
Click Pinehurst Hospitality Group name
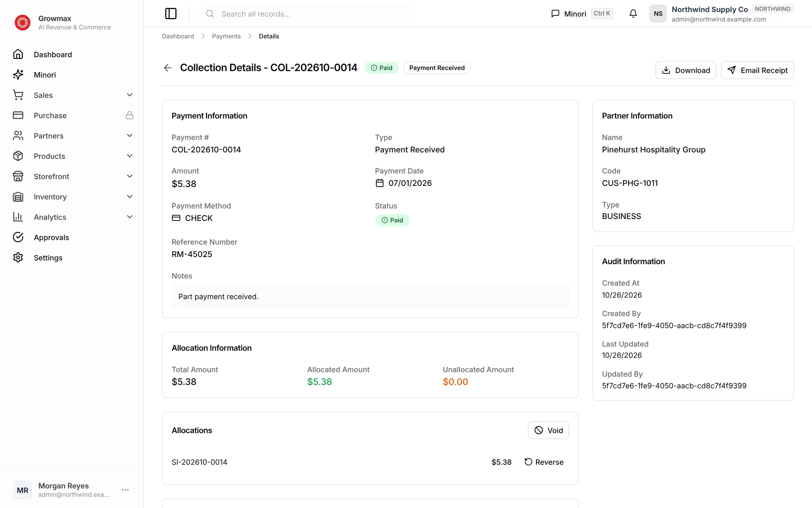653,150
